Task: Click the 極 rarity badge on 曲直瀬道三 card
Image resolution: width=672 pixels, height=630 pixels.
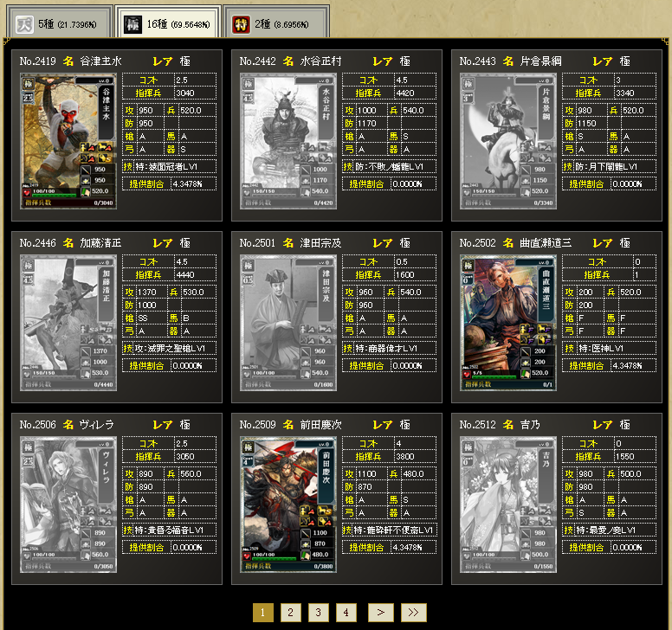Action: [x=468, y=266]
